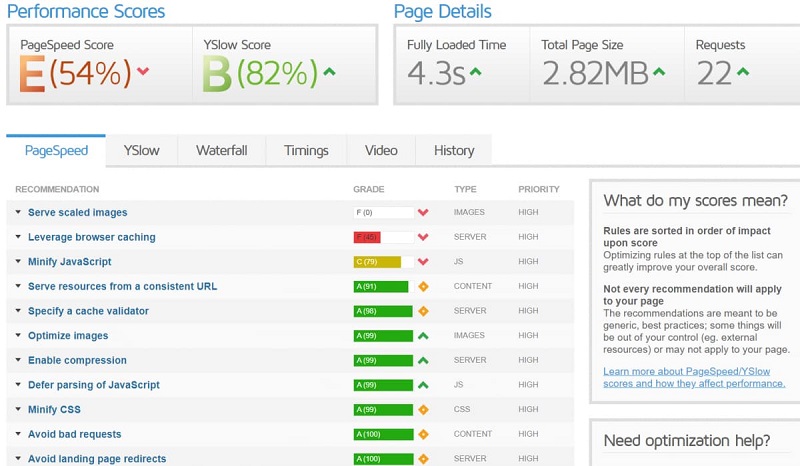Viewport: 800px width, 466px height.
Task: Click the orange diamond in Avoid bad requests row
Action: tap(423, 434)
